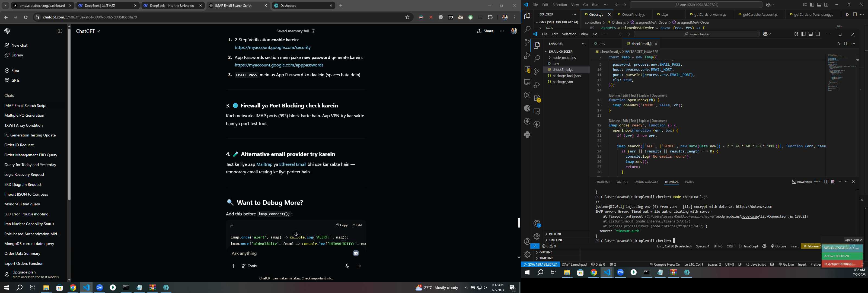Toggle secondary side bar in email-checker window

coord(818,34)
